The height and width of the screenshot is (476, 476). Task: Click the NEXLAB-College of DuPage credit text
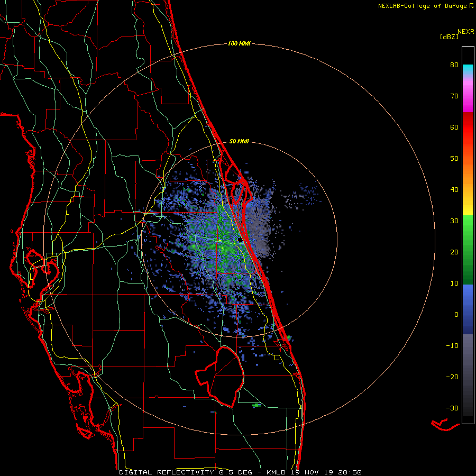pos(423,6)
